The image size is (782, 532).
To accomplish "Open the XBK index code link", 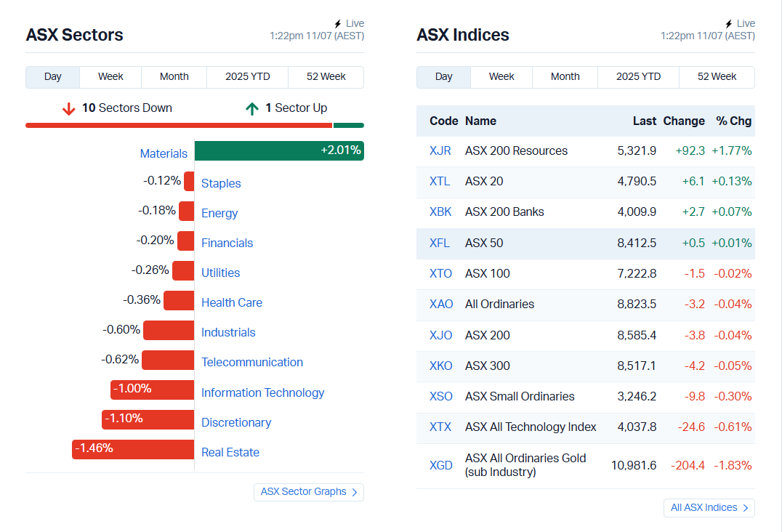I will click(x=440, y=212).
